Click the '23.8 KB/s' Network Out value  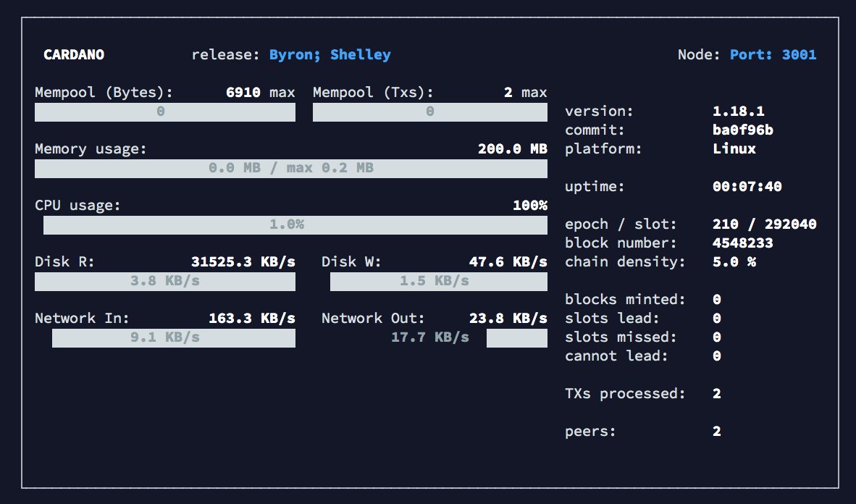pyautogui.click(x=508, y=319)
